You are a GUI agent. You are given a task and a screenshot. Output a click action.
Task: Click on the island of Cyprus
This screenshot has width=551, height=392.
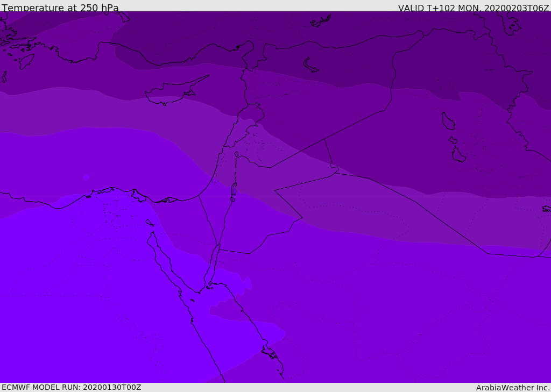(173, 92)
